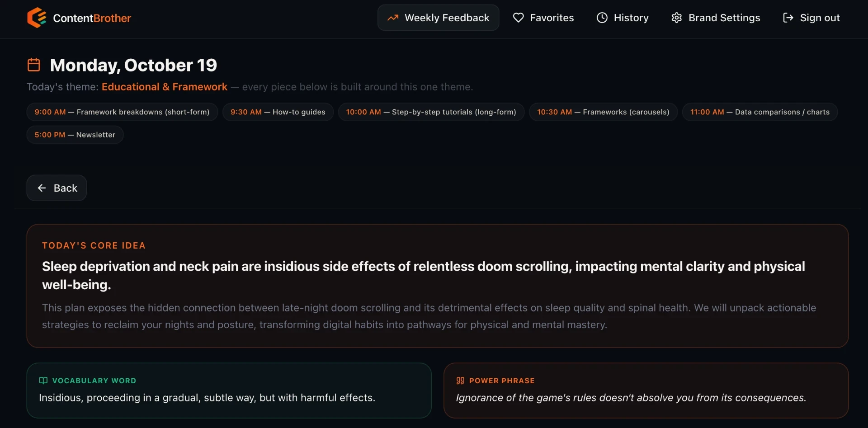Viewport: 868px width, 428px height.
Task: Click the gear icon beside Brand Settings
Action: click(677, 18)
